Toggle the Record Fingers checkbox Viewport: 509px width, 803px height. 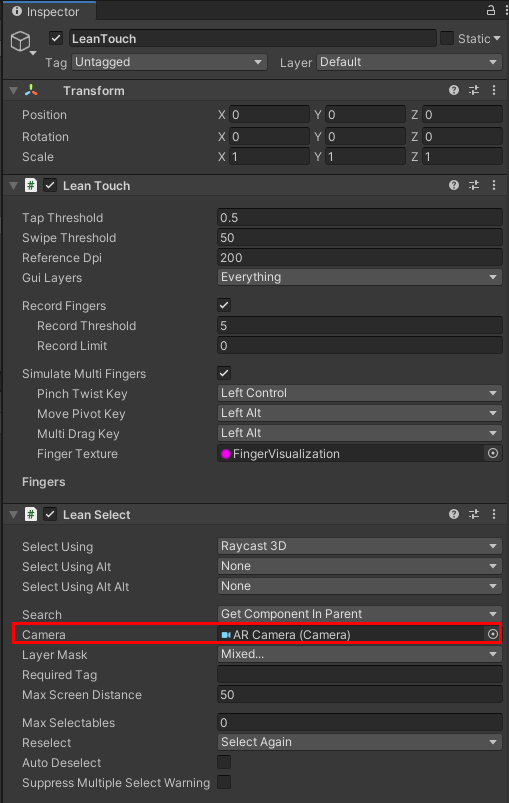pyautogui.click(x=224, y=305)
